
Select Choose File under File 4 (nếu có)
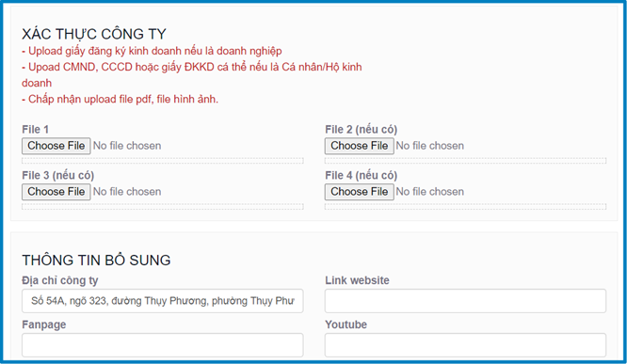(x=359, y=192)
